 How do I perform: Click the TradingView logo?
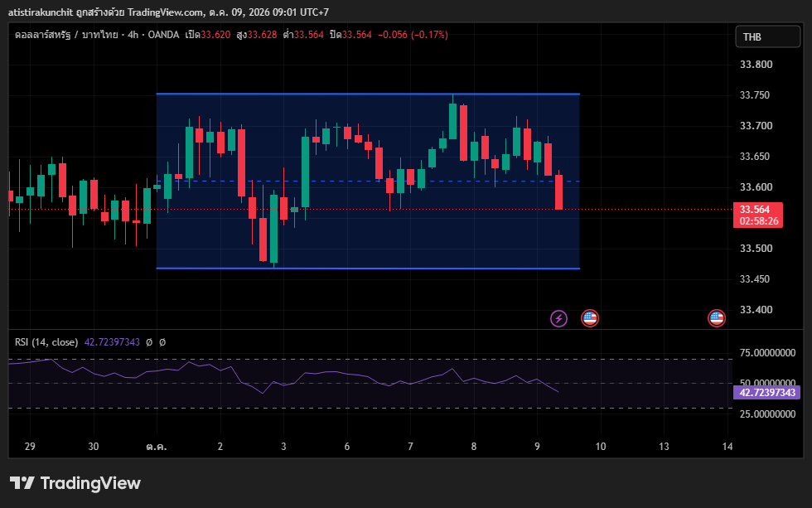click(x=75, y=483)
